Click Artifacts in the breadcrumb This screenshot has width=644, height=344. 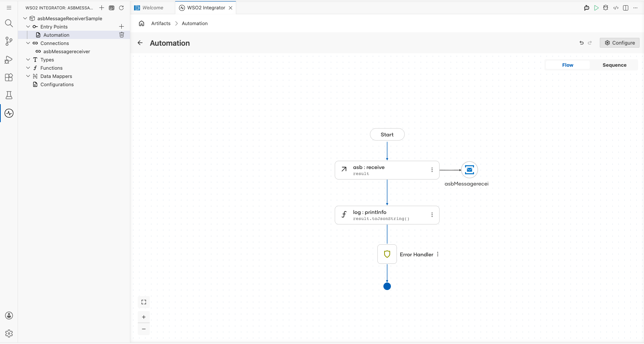161,23
